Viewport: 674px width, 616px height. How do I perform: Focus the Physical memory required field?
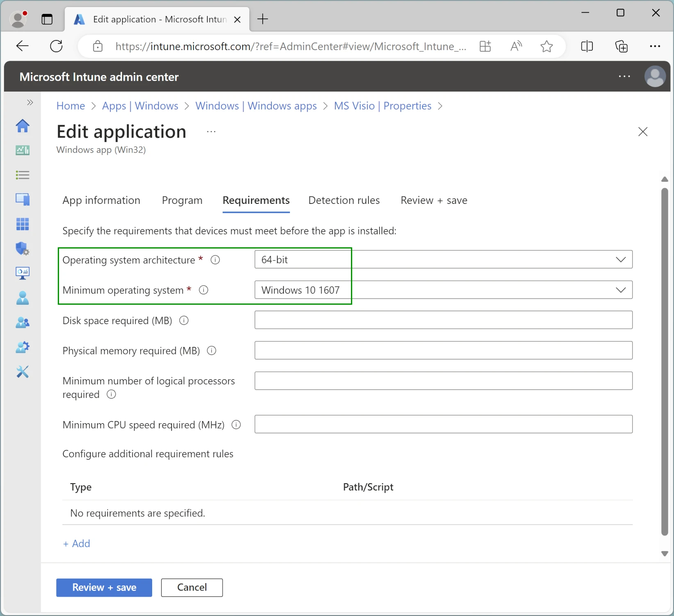click(x=444, y=350)
